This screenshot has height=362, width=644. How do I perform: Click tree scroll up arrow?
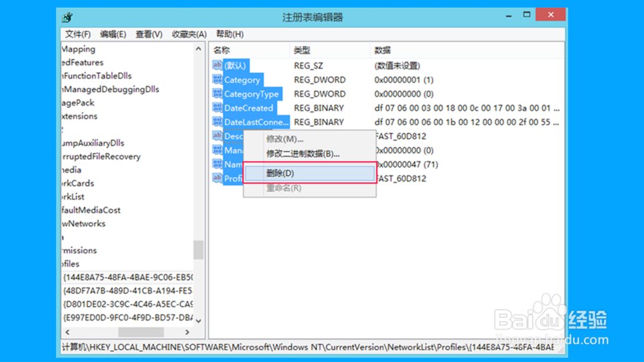click(198, 48)
